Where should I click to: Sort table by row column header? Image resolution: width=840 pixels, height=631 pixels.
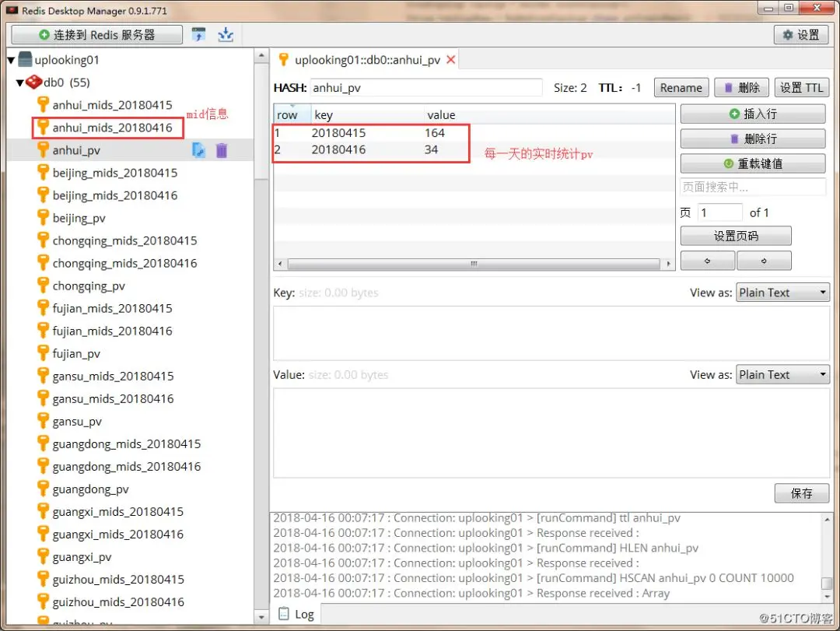[x=292, y=114]
